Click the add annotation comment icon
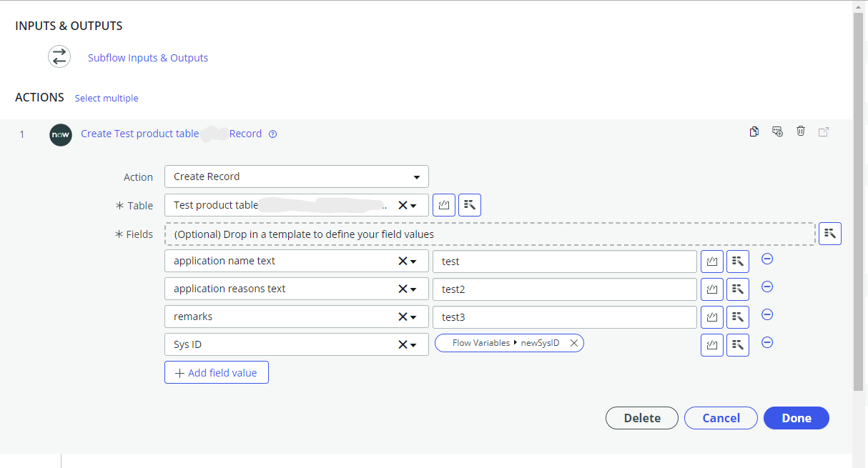 (777, 131)
